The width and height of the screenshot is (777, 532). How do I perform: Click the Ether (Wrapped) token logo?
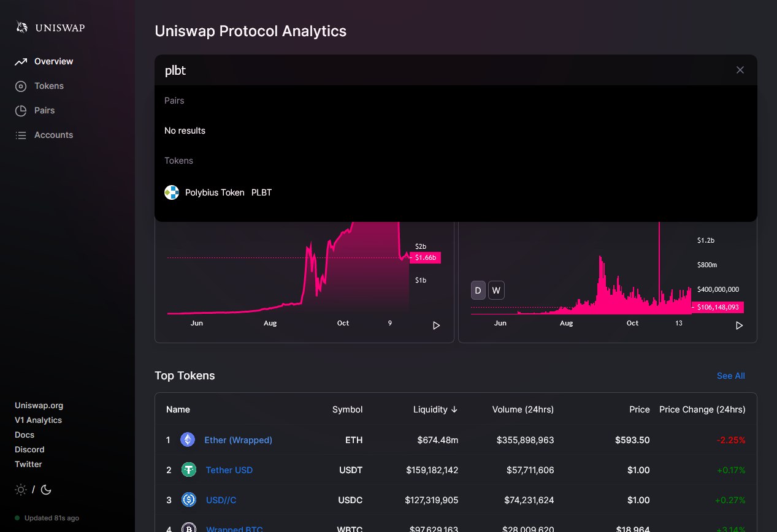pos(188,440)
